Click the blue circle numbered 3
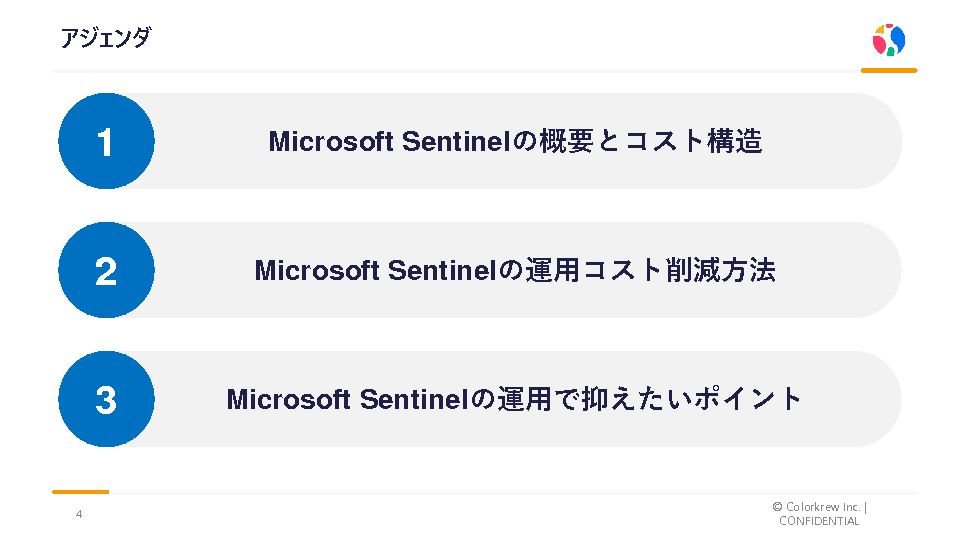Viewport: 960px width, 540px height. point(106,399)
